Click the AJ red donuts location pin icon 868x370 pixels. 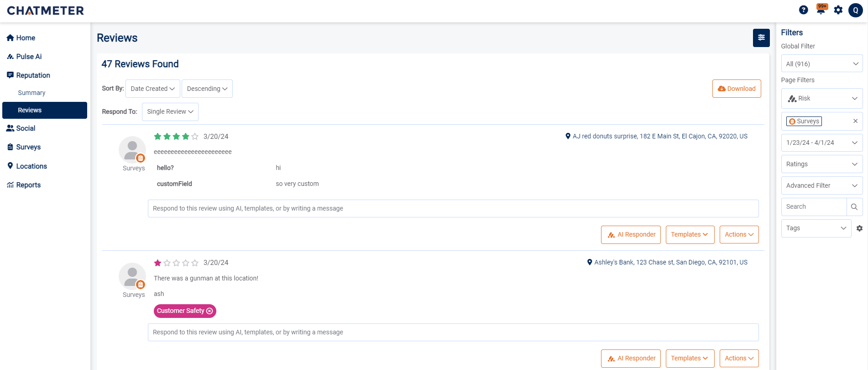point(568,136)
